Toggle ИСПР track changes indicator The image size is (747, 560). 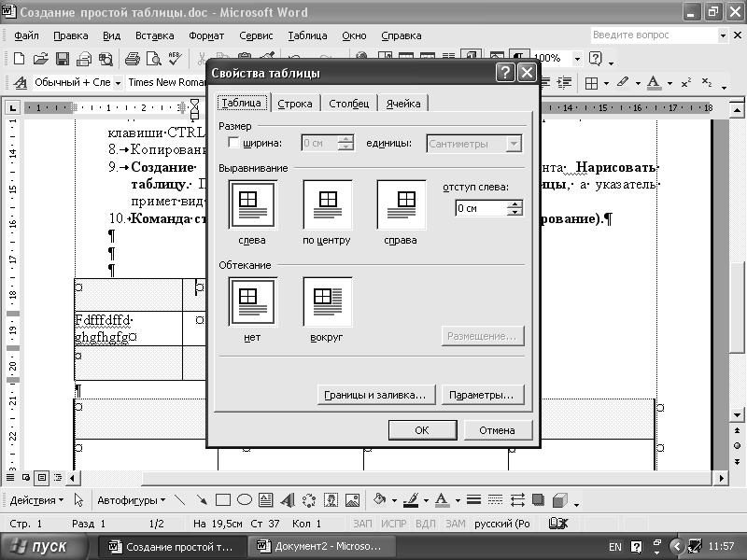[x=393, y=524]
